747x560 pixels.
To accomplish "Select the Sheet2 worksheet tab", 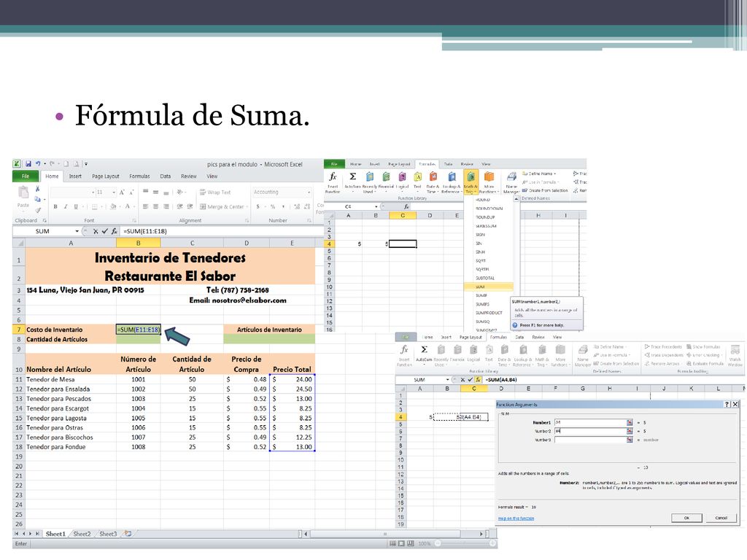I will (82, 534).
